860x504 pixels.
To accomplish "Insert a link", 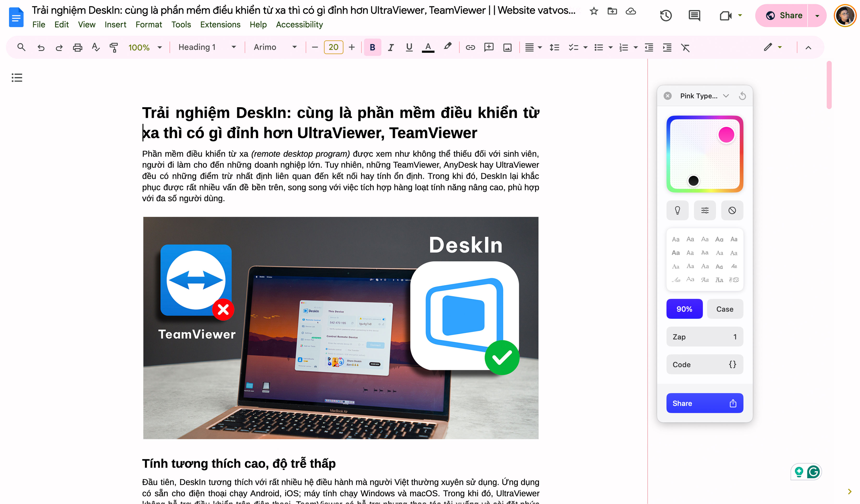I will click(470, 47).
